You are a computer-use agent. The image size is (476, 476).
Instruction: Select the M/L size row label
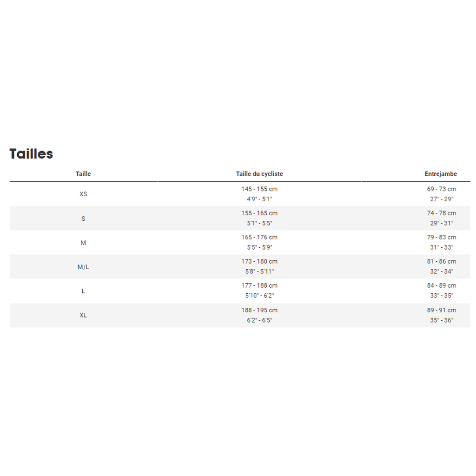tap(83, 267)
